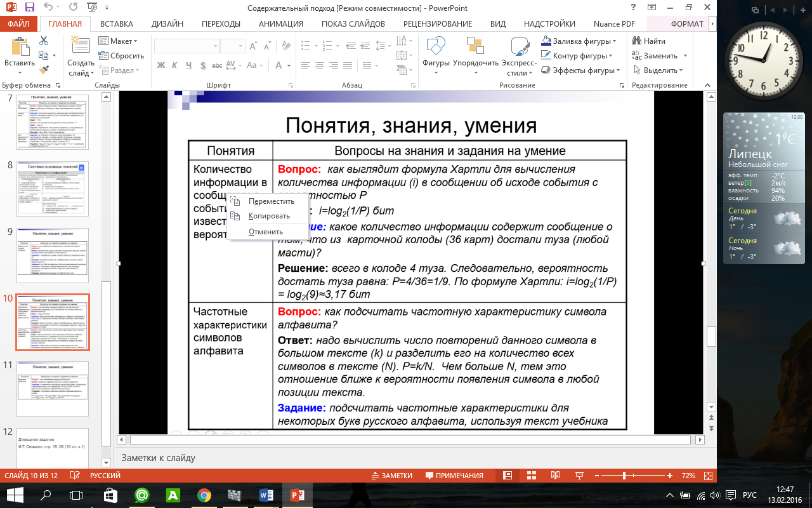The width and height of the screenshot is (812, 508).
Task: Click the Вставить paste icon
Action: [19, 48]
